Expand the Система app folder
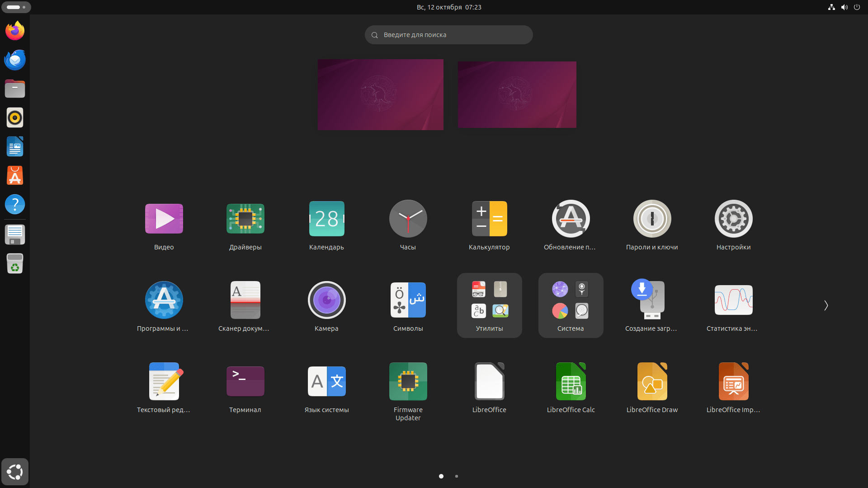Screen dimensions: 868x488 (x=571, y=305)
